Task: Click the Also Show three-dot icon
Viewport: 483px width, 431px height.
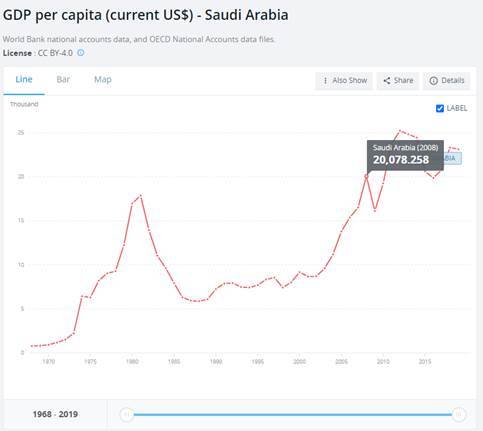Action: tap(325, 81)
